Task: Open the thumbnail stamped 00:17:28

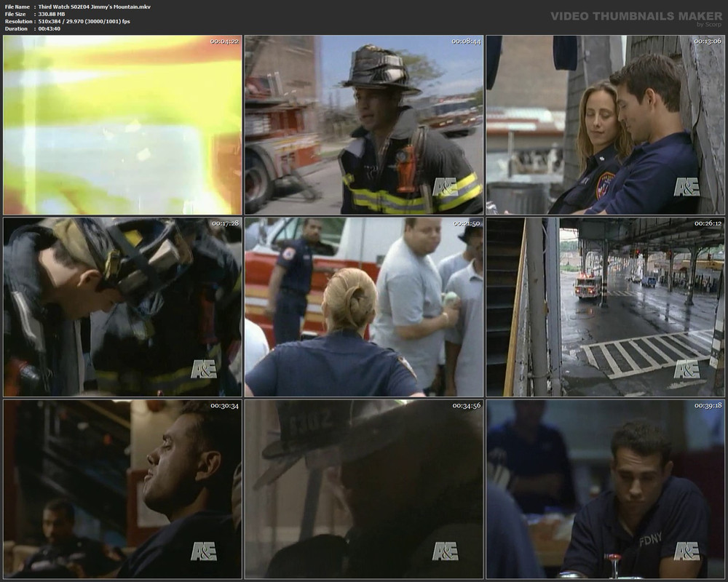Action: click(x=122, y=307)
